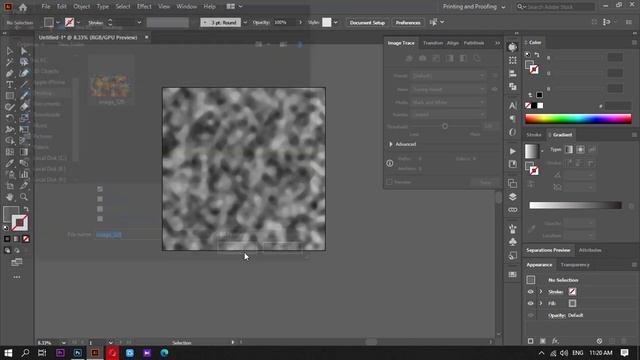640x360 pixels.
Task: Open the Window menu
Action: point(187,7)
